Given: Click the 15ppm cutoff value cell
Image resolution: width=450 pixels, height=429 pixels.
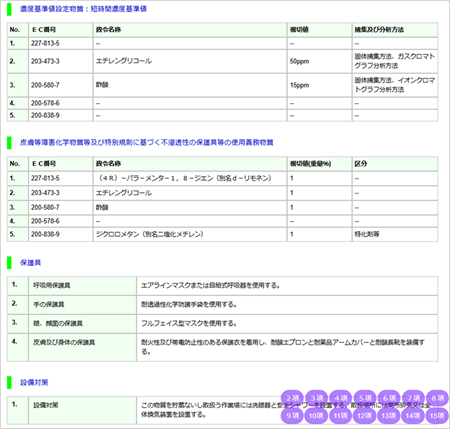Looking at the screenshot, I should 319,85.
